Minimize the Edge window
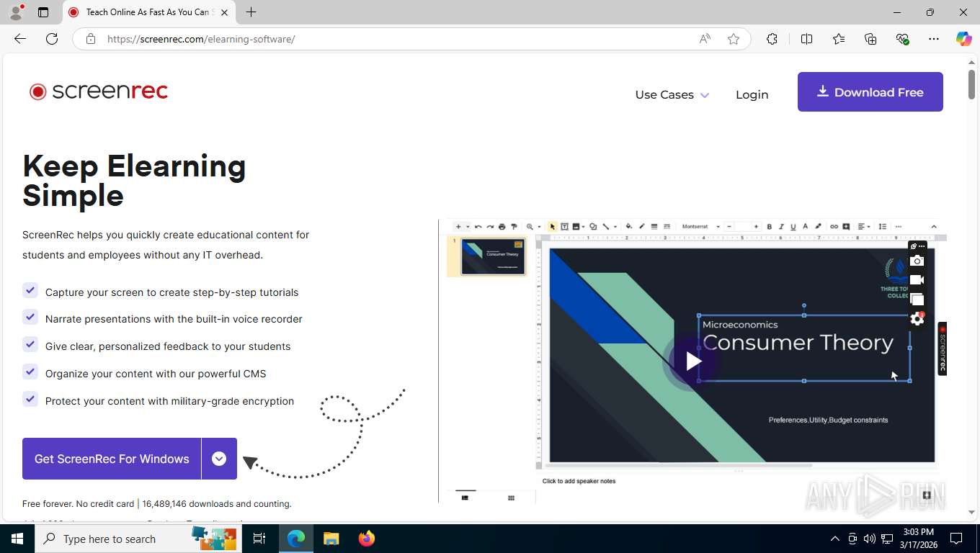Viewport: 980px width, 553px height. (x=896, y=12)
